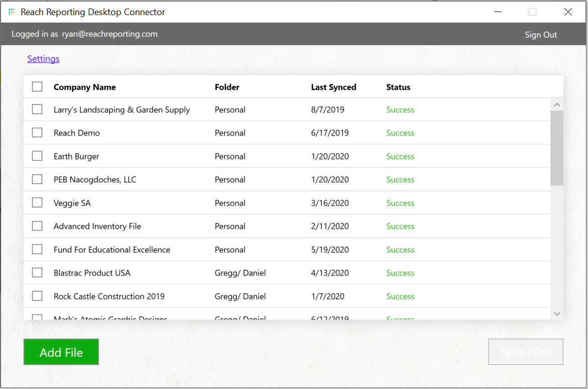Click the Last Synced column header

click(x=333, y=87)
